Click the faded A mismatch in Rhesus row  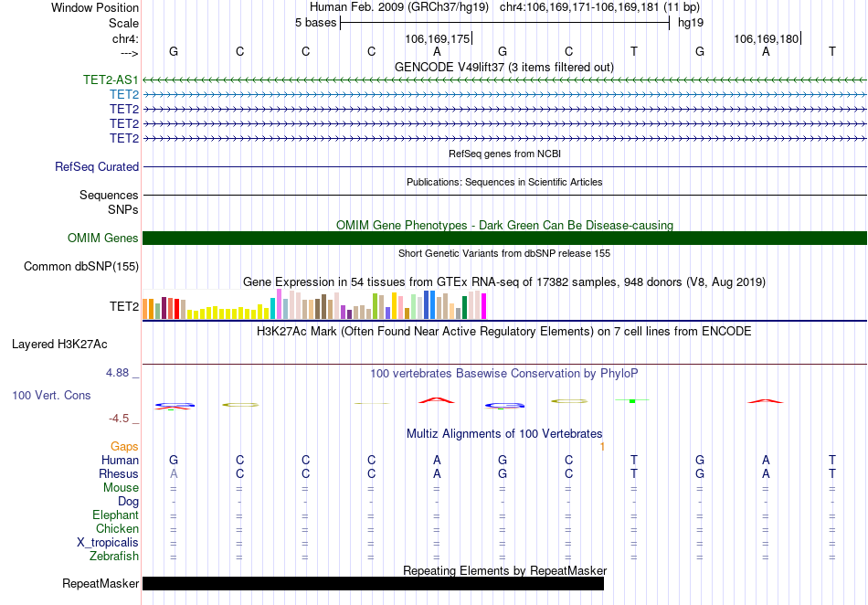[x=174, y=473]
